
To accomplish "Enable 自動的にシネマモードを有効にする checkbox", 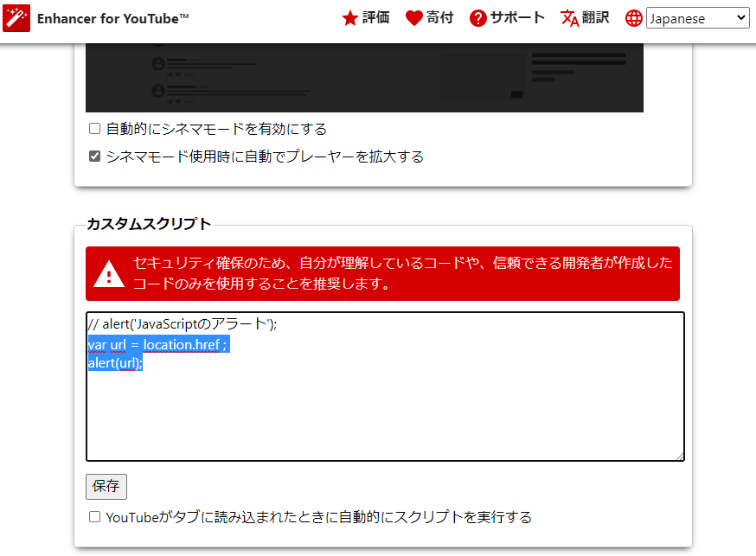I will (x=94, y=129).
